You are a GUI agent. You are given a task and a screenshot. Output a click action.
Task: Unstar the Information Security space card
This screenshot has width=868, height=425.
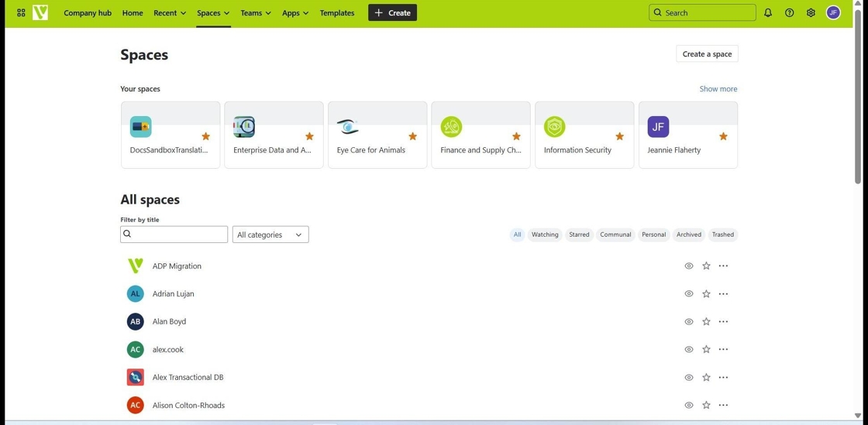[619, 137]
